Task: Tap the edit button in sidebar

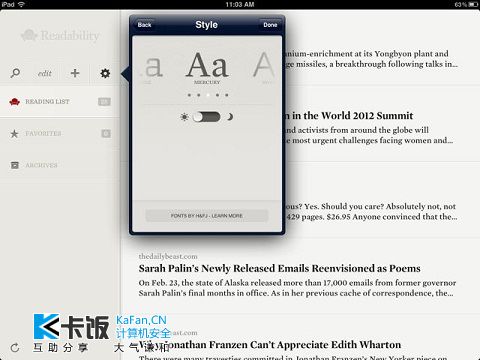Action: (x=45, y=73)
